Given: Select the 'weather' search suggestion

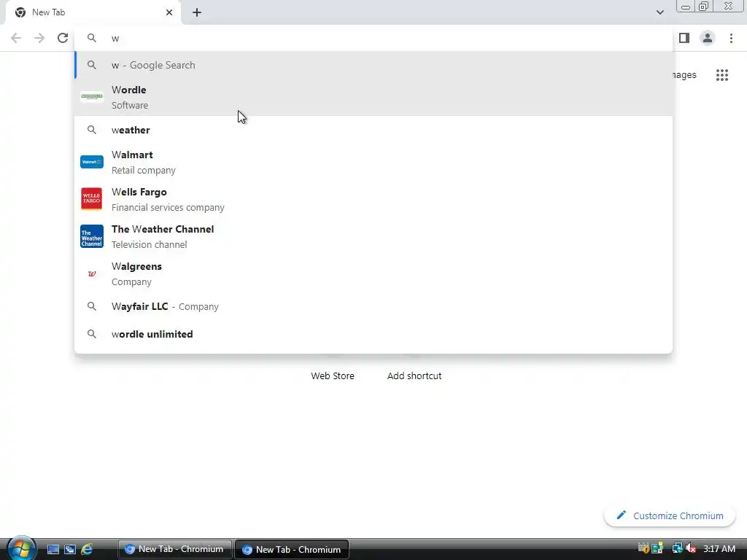Looking at the screenshot, I should (x=373, y=130).
